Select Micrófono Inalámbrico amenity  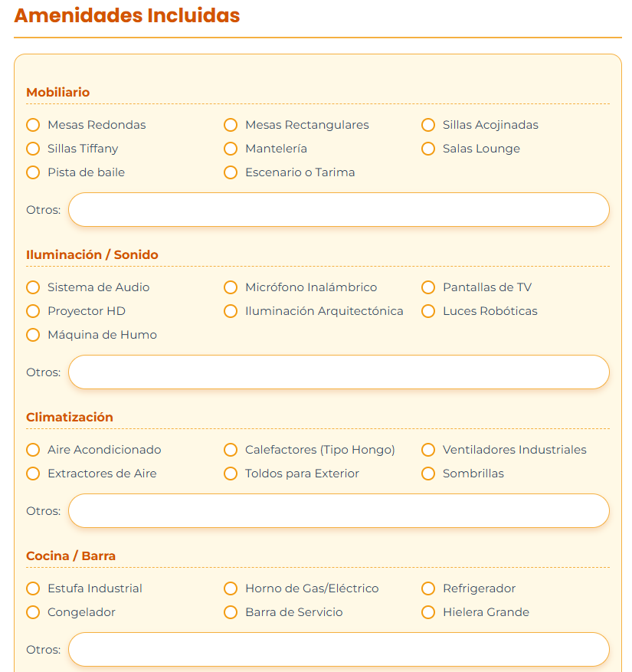(x=231, y=287)
